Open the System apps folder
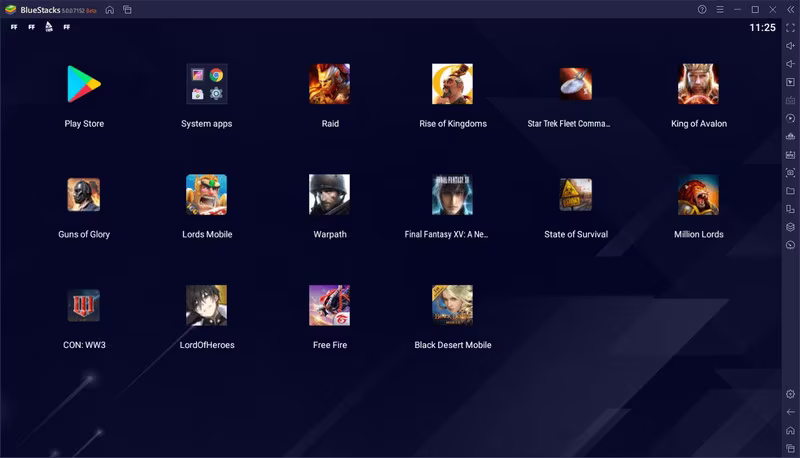 click(207, 84)
